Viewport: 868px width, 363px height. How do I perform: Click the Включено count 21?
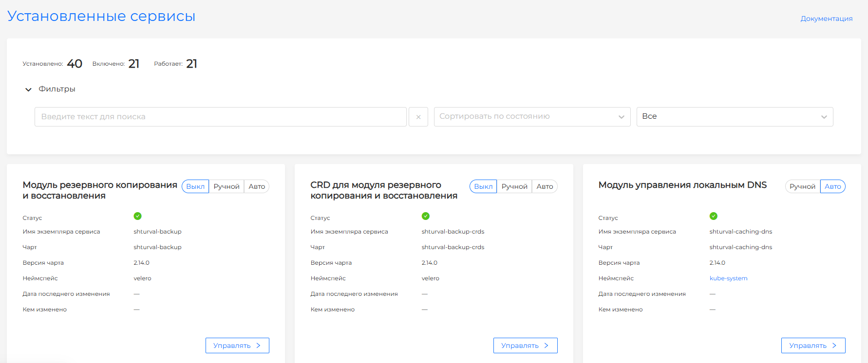pyautogui.click(x=134, y=64)
